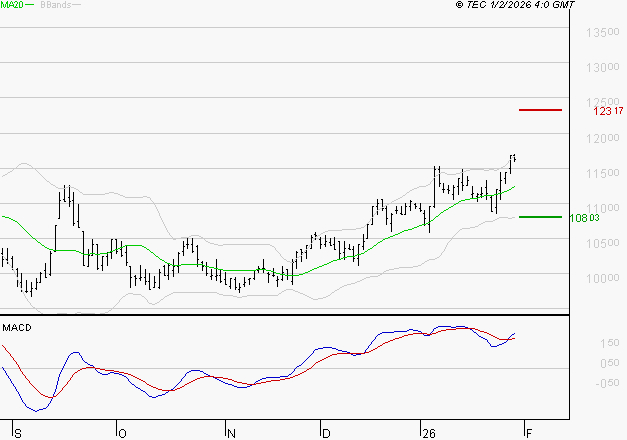Click the green 108.03 support value

(585, 218)
